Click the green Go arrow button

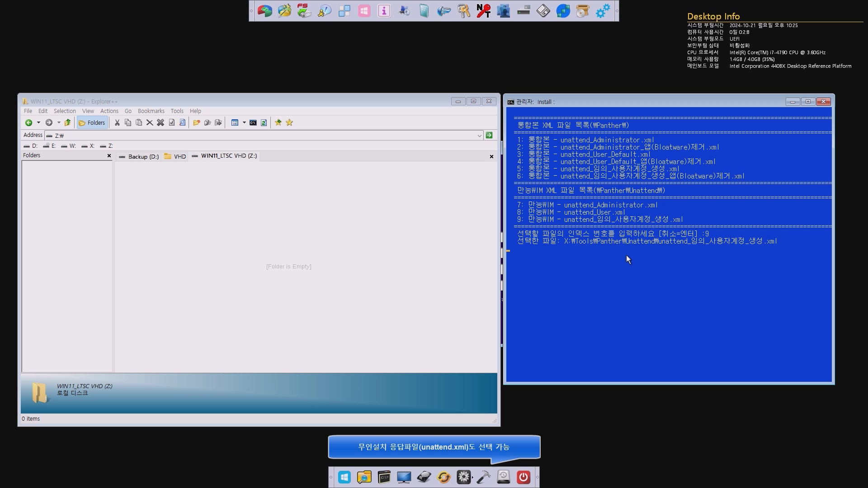pyautogui.click(x=489, y=135)
